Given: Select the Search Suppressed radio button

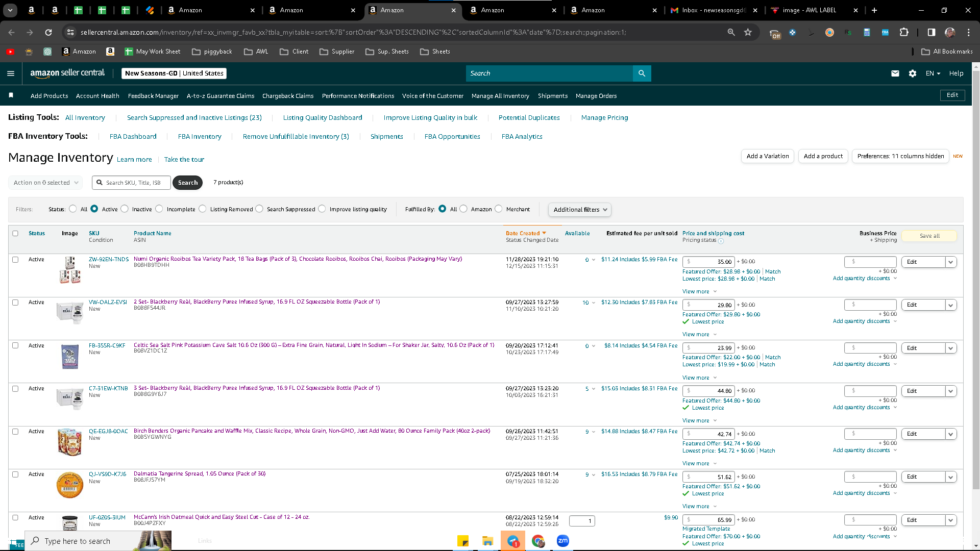Looking at the screenshot, I should pyautogui.click(x=259, y=209).
